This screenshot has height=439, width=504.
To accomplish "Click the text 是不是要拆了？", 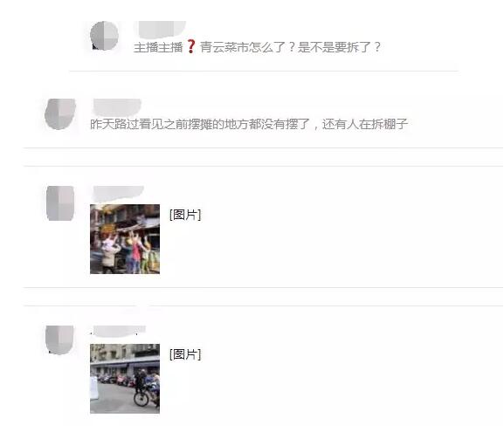I will [340, 47].
